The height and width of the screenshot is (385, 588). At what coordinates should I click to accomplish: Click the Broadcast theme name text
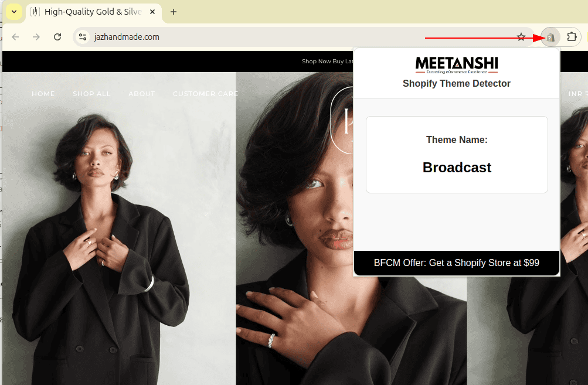[x=457, y=168]
